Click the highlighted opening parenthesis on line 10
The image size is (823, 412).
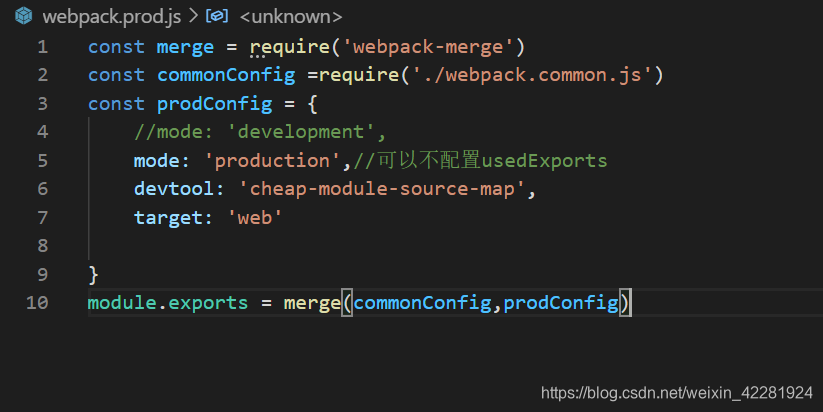tap(347, 303)
